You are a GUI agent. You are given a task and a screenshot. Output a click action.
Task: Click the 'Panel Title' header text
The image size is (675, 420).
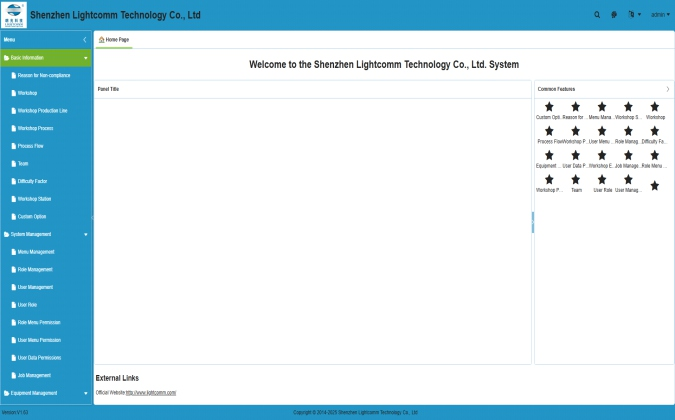pos(108,89)
